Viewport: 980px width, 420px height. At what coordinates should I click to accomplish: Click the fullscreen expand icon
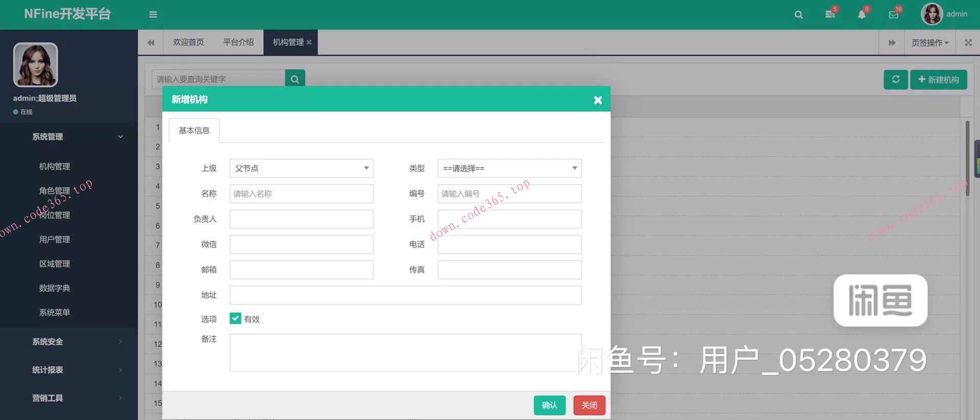[968, 43]
